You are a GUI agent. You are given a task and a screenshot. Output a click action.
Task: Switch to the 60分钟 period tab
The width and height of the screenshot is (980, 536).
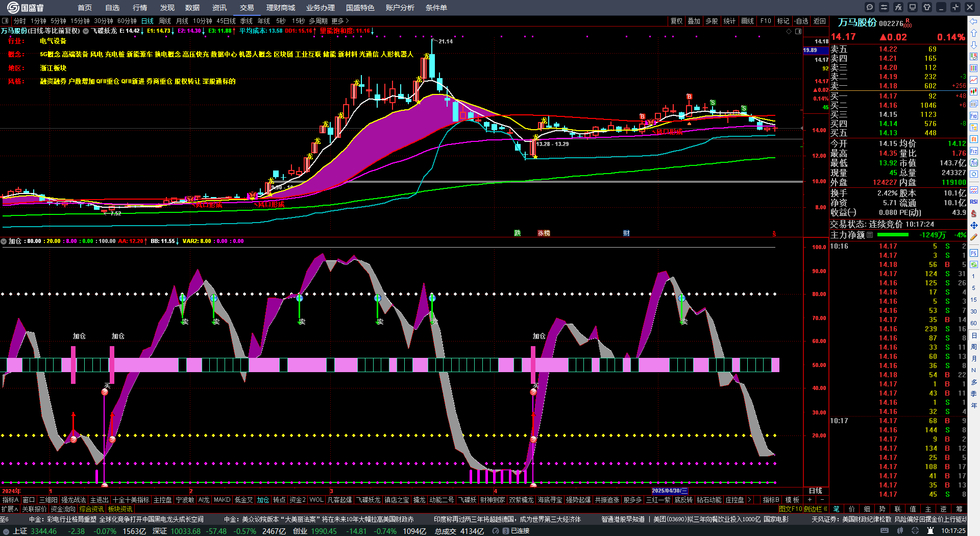pyautogui.click(x=127, y=21)
